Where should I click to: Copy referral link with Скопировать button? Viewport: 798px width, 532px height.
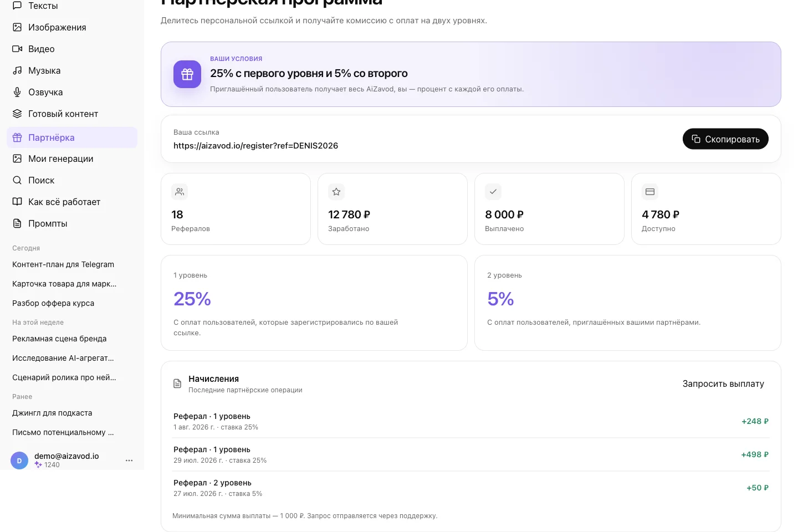[x=725, y=139]
